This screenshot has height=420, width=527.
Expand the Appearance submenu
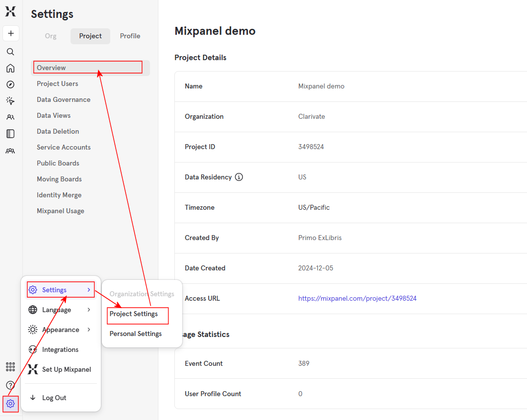pos(61,330)
